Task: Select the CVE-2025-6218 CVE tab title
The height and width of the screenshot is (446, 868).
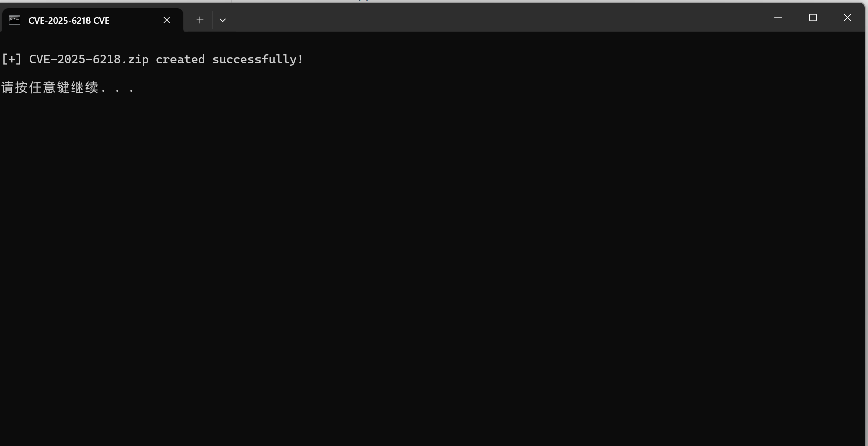Action: pos(69,21)
